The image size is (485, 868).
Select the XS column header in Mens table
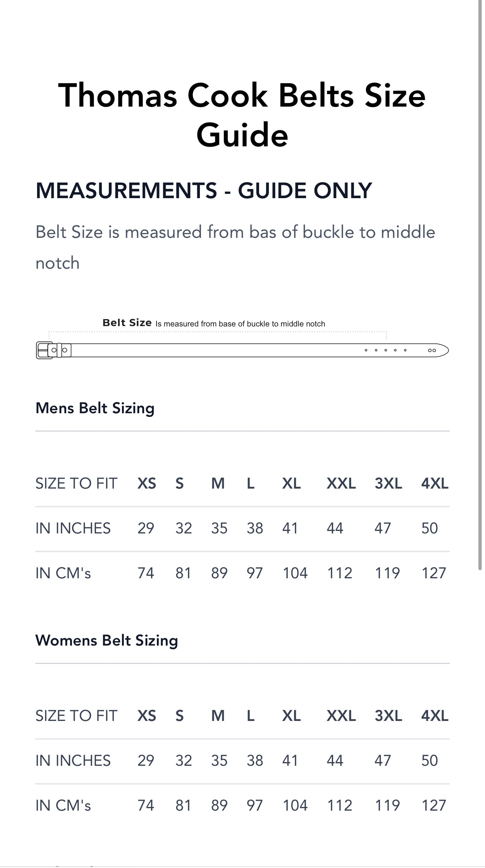(147, 483)
